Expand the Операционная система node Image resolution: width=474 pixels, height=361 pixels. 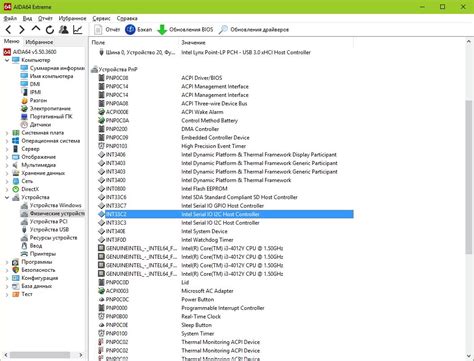[x=7, y=141]
